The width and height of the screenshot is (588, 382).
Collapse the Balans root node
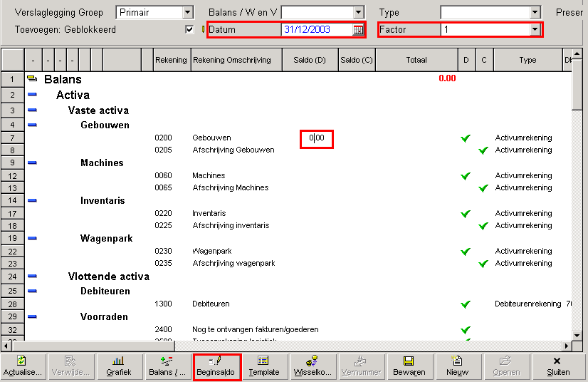[x=32, y=78]
